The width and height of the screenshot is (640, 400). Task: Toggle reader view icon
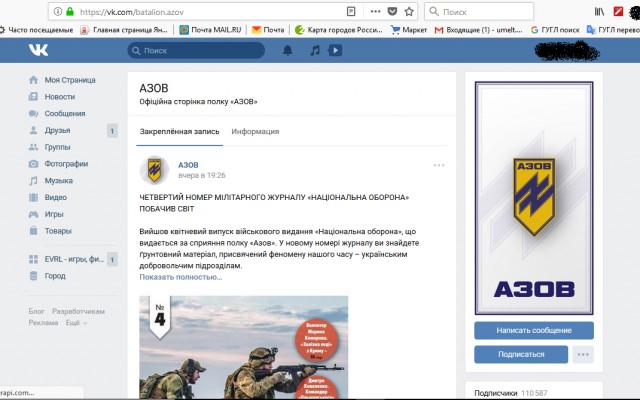pyautogui.click(x=351, y=12)
